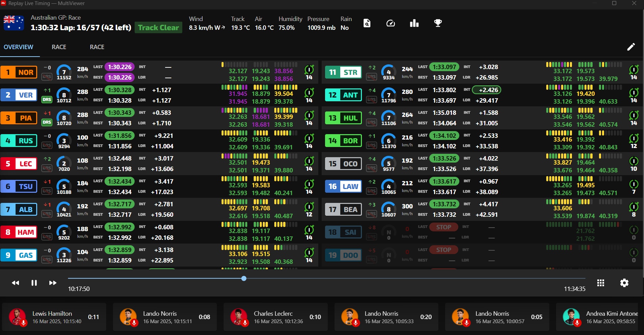Select the HUL driver tag
The image size is (644, 335).
pos(344,118)
